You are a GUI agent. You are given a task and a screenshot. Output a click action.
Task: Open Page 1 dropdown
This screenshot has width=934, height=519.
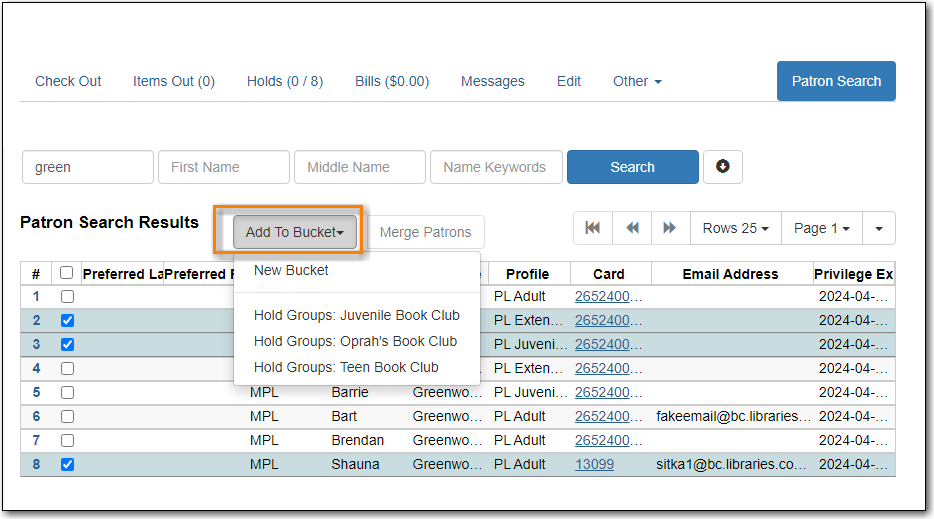821,228
